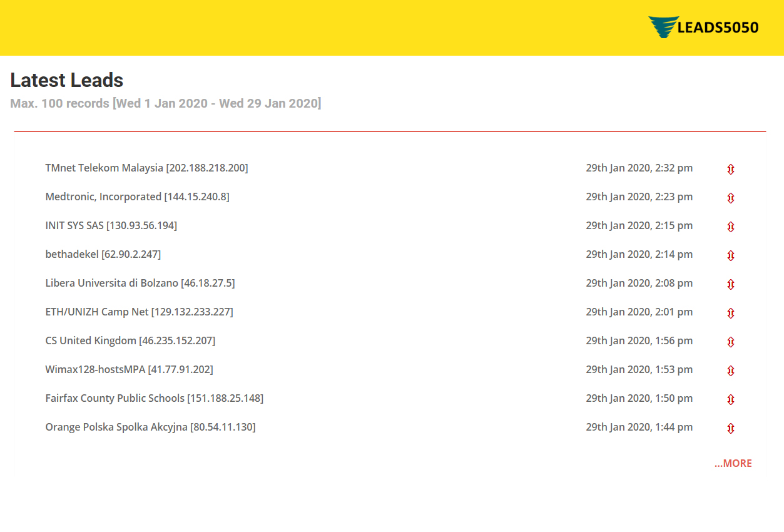Screen dimensions: 784x532
Task: Select lead TMnet Telekom Malaysia [202.188.218.200]
Action: click(146, 168)
